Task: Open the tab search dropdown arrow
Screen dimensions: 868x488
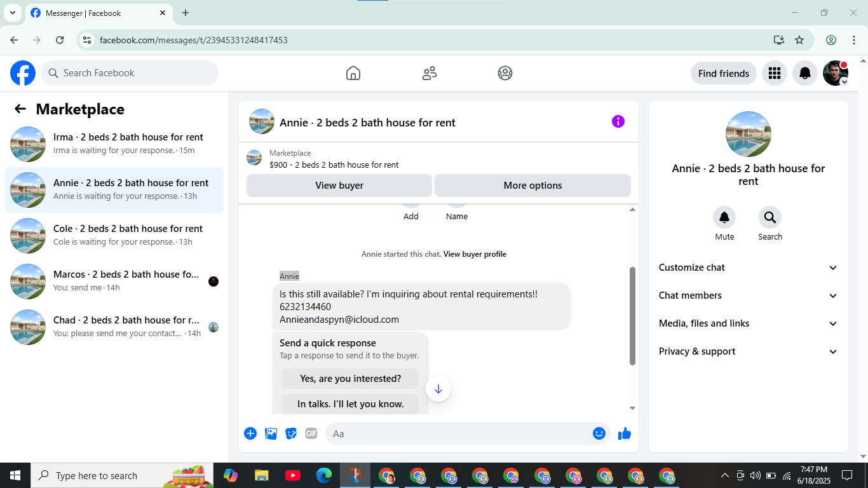Action: click(x=11, y=13)
